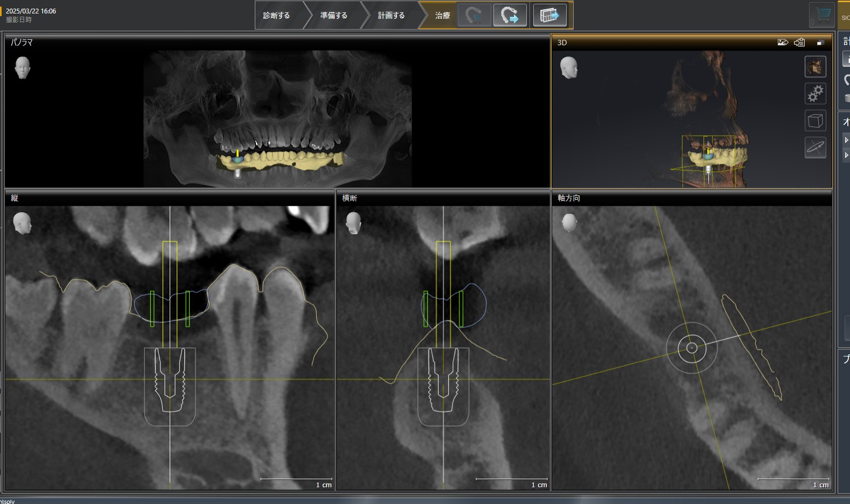Export 3D view as image icon

pyautogui.click(x=783, y=43)
